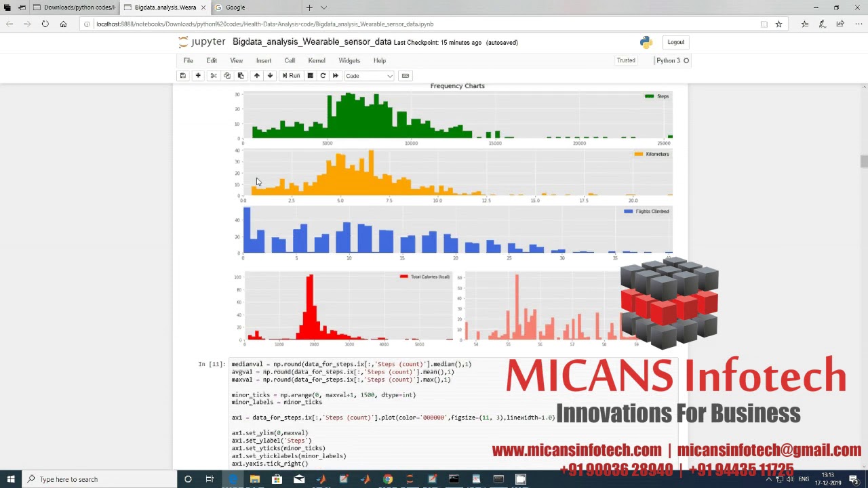The width and height of the screenshot is (868, 488).
Task: Click the taskbar clock showing 13:13
Action: pyautogui.click(x=828, y=479)
